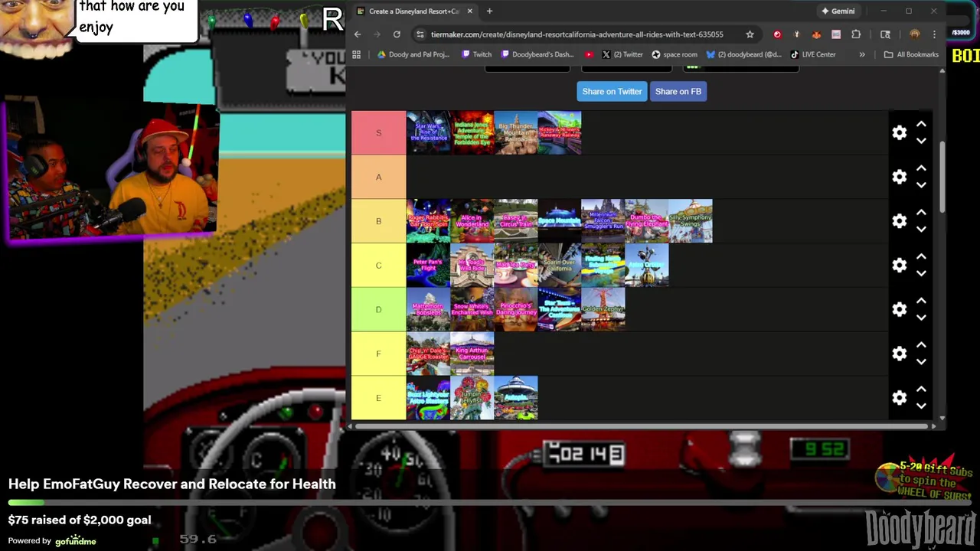Click Silly Symphony Swings thumbnail
The width and height of the screenshot is (980, 551).
[691, 221]
